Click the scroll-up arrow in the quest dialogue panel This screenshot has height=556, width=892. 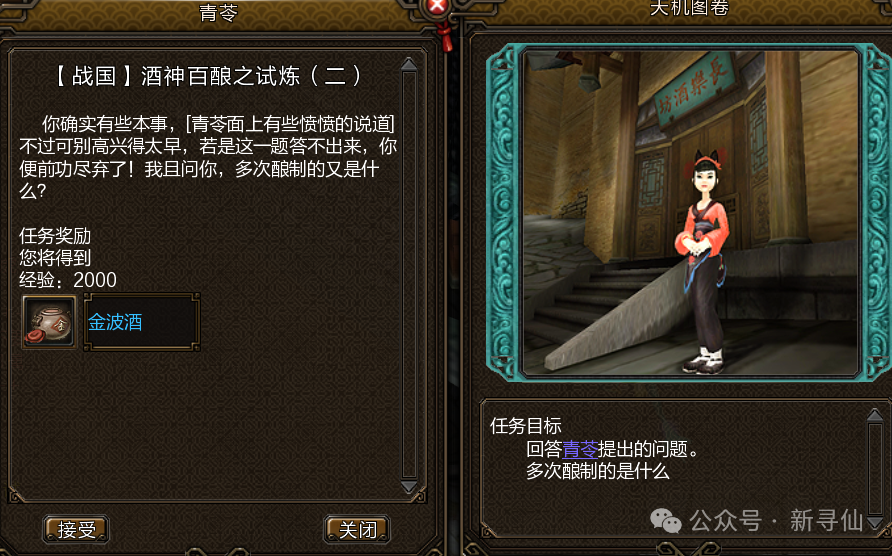click(x=409, y=64)
